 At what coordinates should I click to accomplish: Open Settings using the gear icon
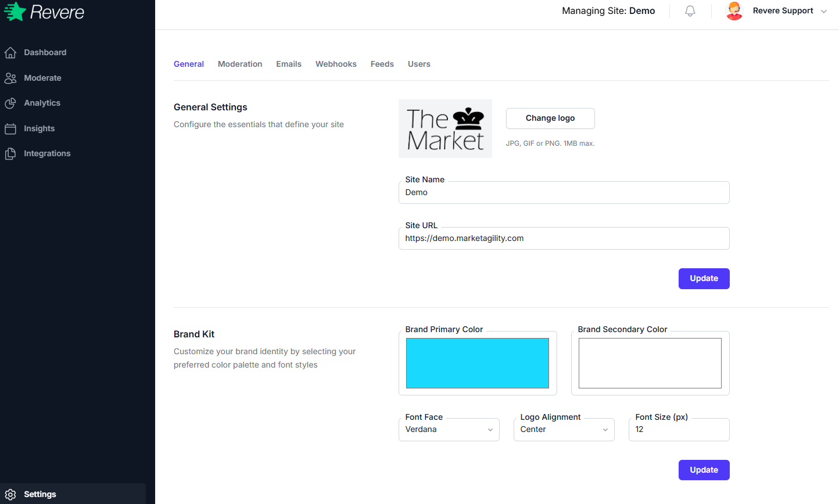point(10,494)
